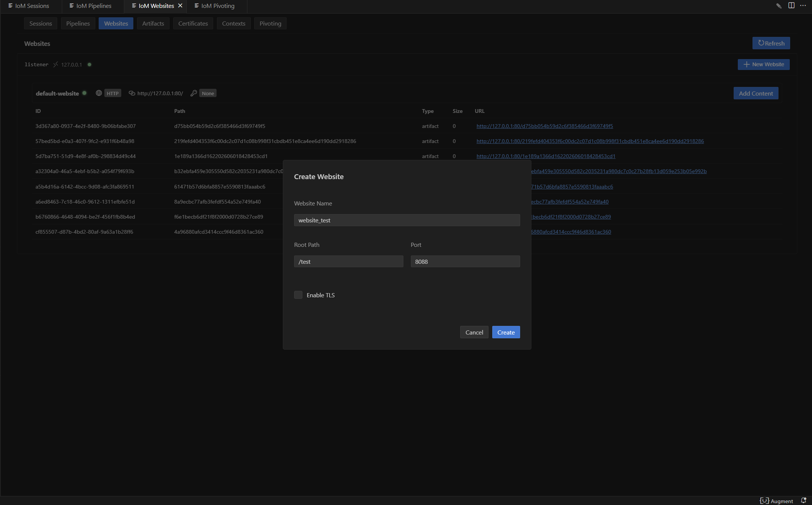Select ID 3d367a80-0937-4e2f-8480-9b06bfabe307
The width and height of the screenshot is (812, 505).
[x=85, y=126]
